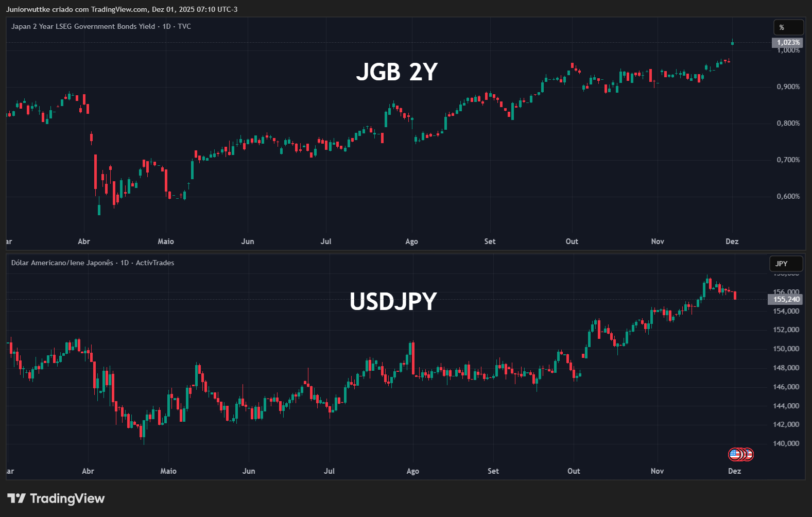This screenshot has height=517, width=812.
Task: Click Maio on the USDJPY time axis
Action: pos(168,471)
